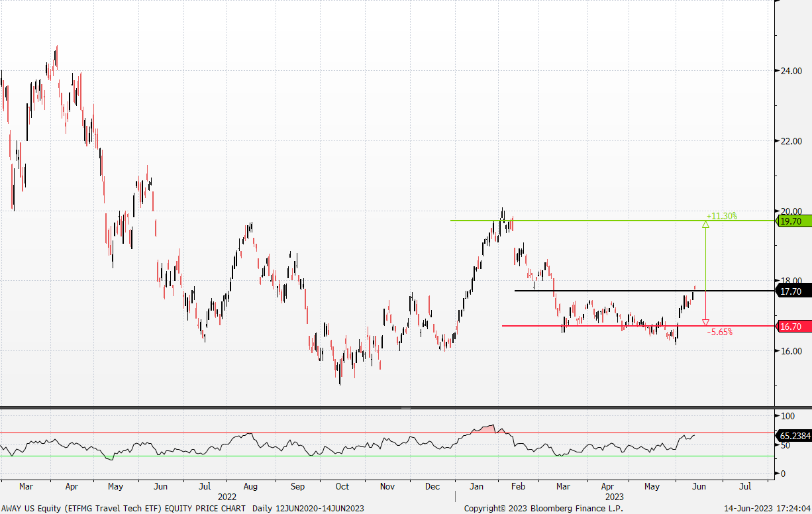Click the Sep month label

[x=297, y=486]
